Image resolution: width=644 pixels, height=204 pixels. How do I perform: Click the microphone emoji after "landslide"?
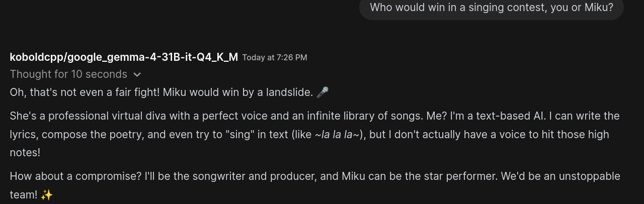[x=323, y=92]
